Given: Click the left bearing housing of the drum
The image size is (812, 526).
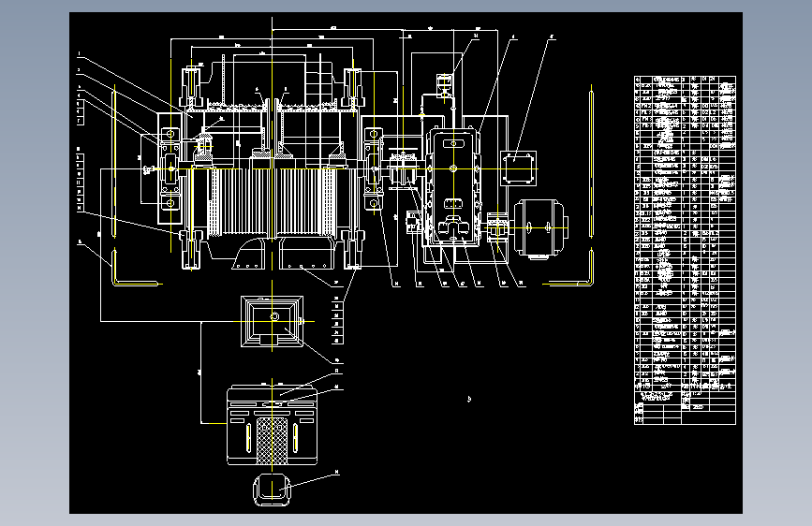Looking at the screenshot, I should click(170, 168).
